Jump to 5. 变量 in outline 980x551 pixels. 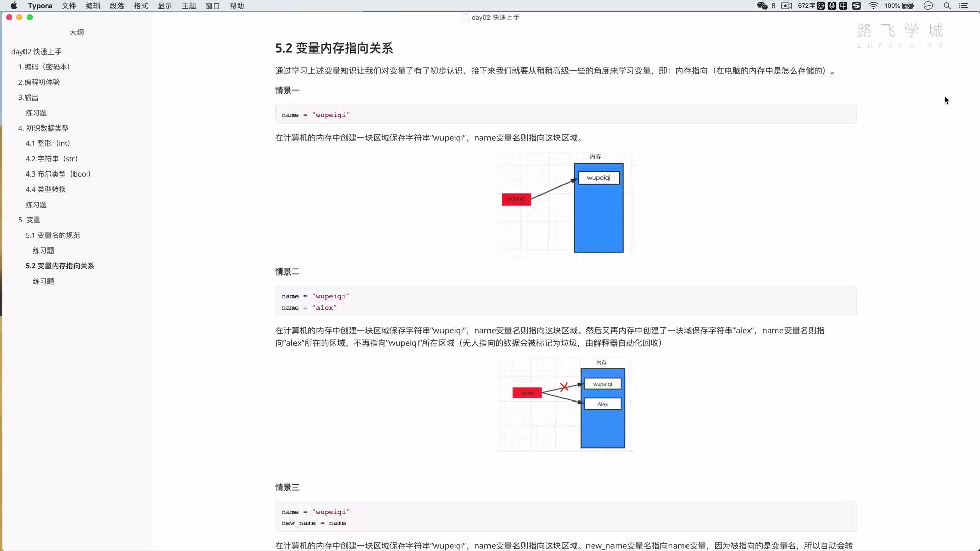click(x=29, y=220)
